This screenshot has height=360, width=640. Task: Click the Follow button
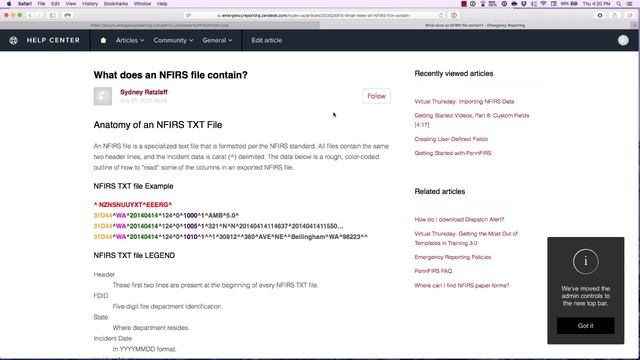[x=376, y=96]
